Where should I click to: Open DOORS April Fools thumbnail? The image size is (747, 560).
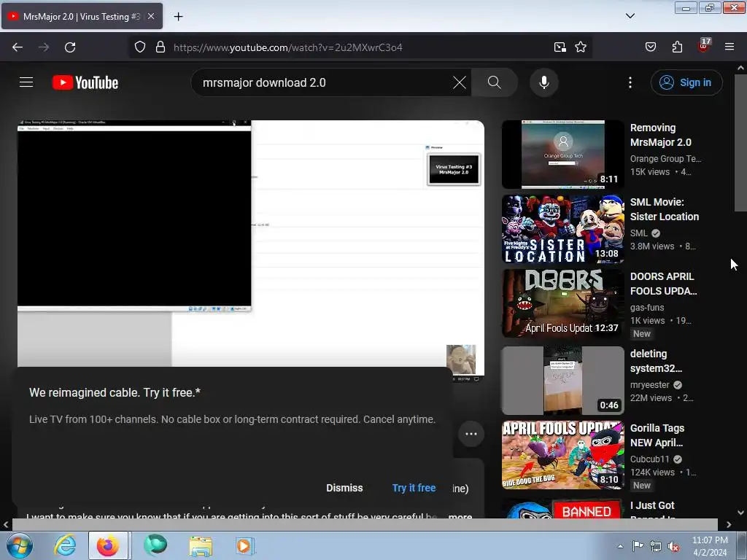point(562,303)
